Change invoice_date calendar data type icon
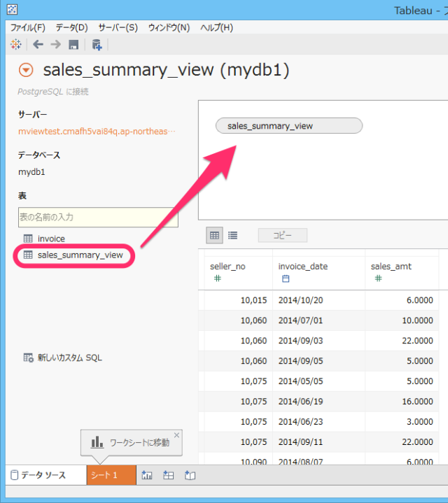The image size is (448, 503). tap(286, 278)
